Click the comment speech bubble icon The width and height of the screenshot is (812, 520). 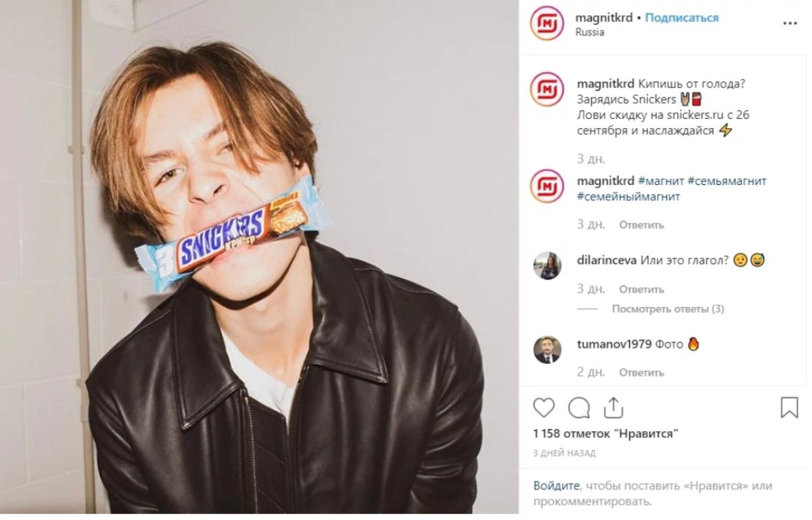[x=578, y=408]
